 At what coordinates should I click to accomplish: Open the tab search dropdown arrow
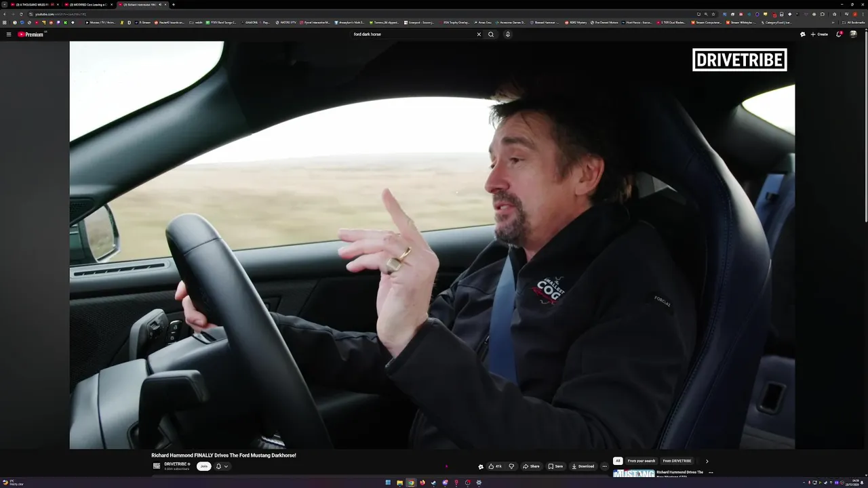4,4
